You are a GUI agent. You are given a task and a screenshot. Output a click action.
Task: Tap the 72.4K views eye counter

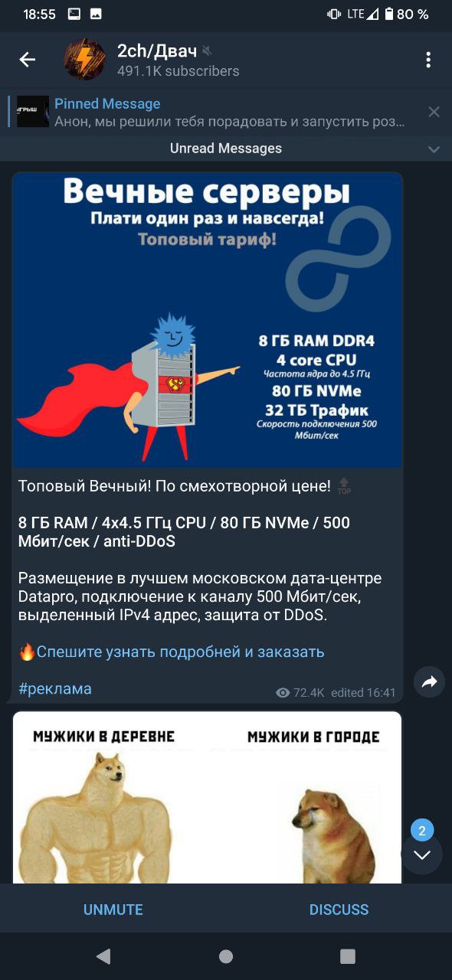coord(300,693)
